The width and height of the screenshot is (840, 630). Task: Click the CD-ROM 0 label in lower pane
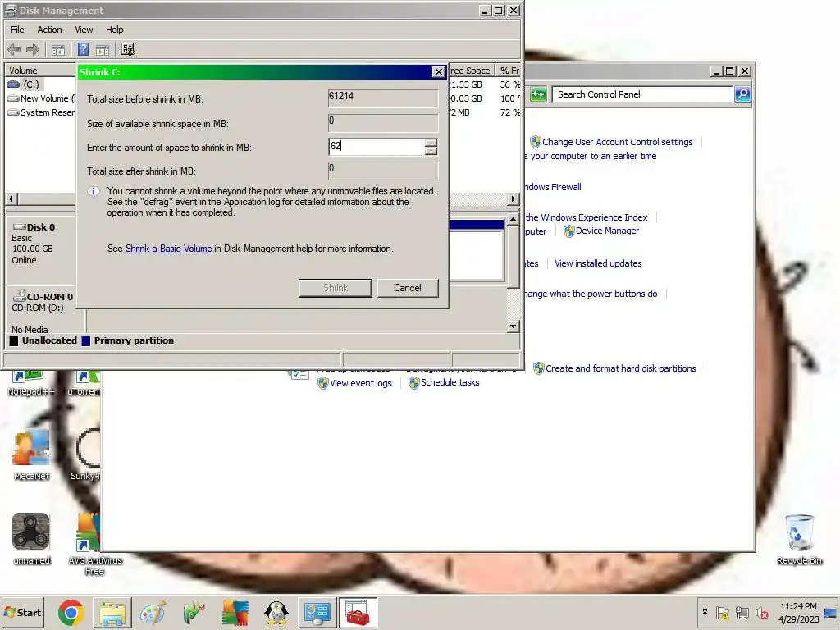point(49,297)
